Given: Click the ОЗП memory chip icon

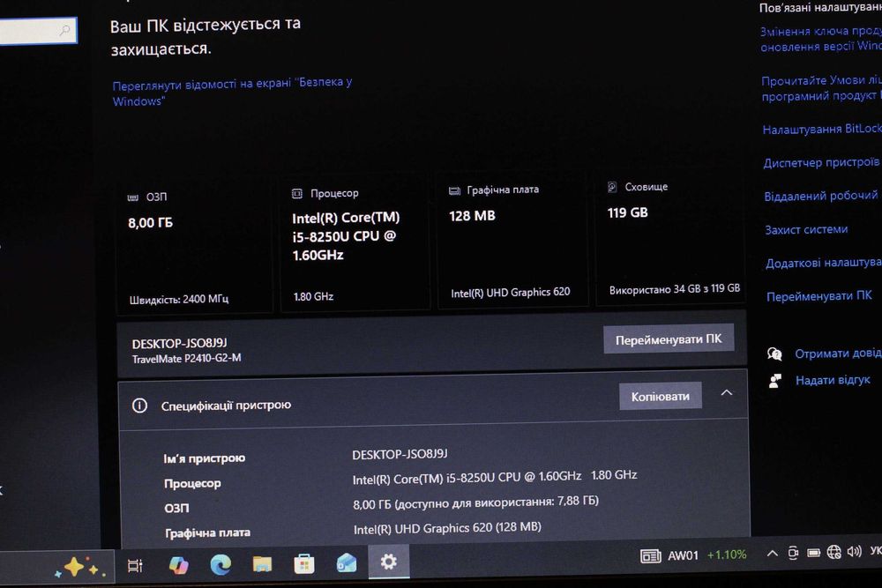Looking at the screenshot, I should (133, 197).
